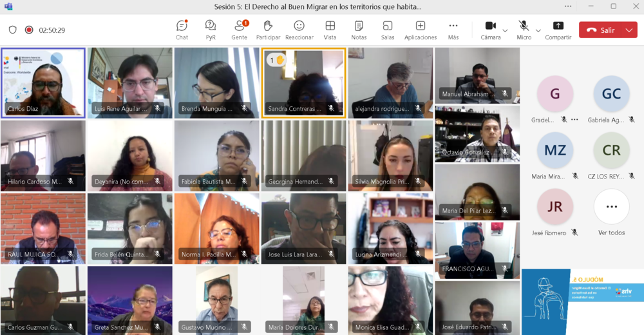Select Sandra Contreras video tile

pos(303,82)
